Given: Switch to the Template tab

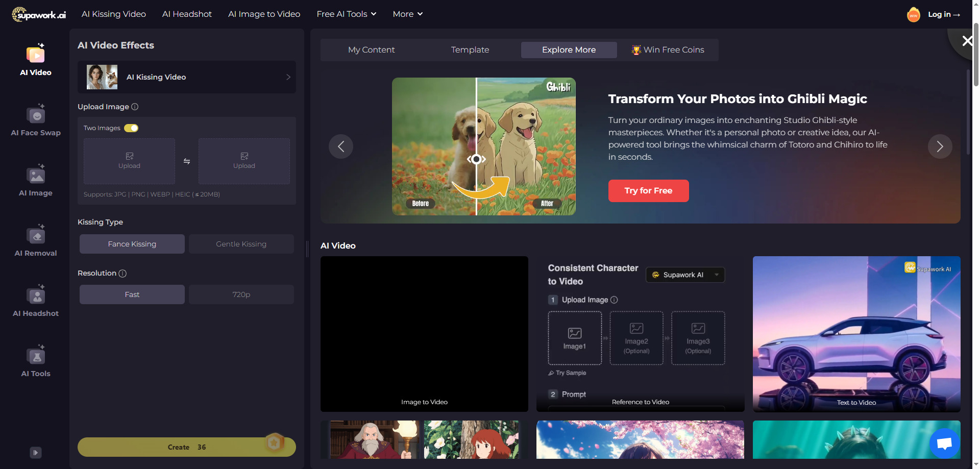Looking at the screenshot, I should [x=470, y=50].
